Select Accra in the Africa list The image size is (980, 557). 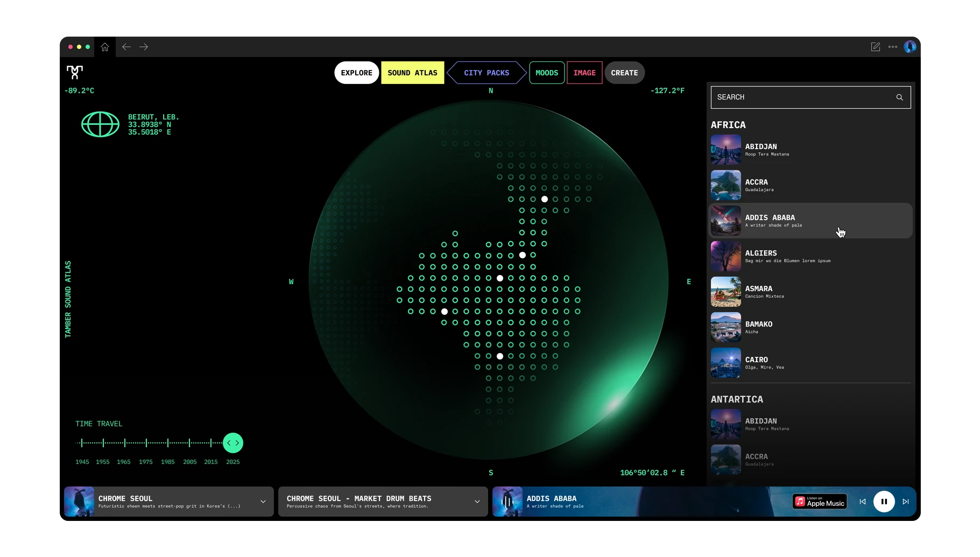click(x=810, y=185)
